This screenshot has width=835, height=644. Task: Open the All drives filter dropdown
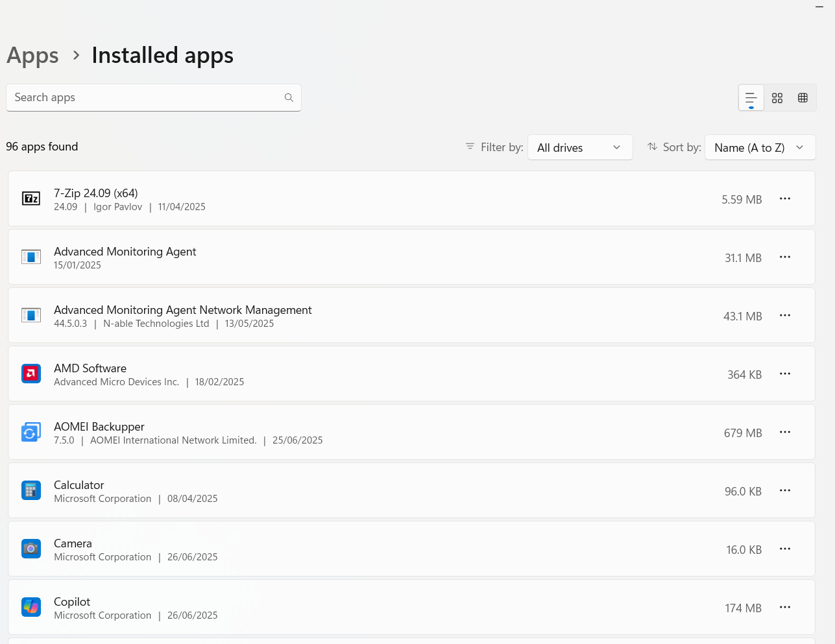pos(580,147)
